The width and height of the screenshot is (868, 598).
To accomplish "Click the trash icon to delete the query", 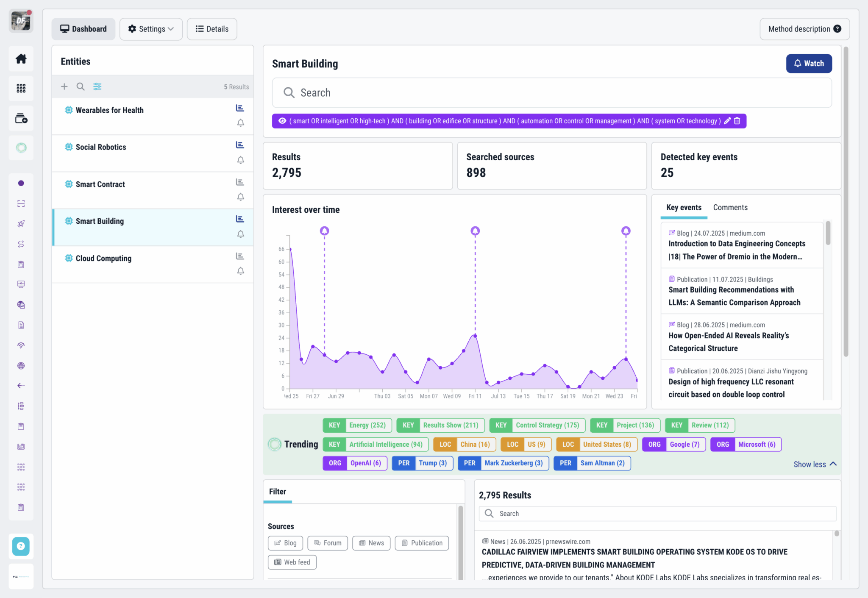I will pyautogui.click(x=737, y=121).
